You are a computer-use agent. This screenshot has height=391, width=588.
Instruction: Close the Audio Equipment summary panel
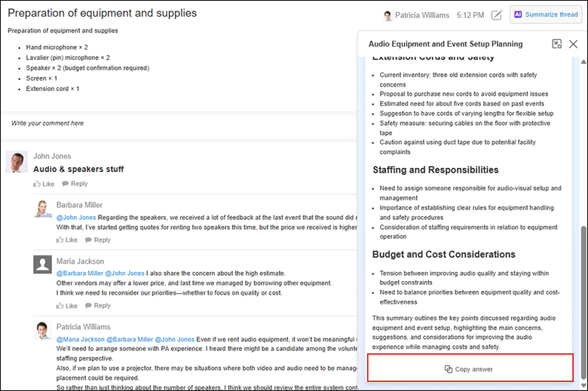point(574,44)
